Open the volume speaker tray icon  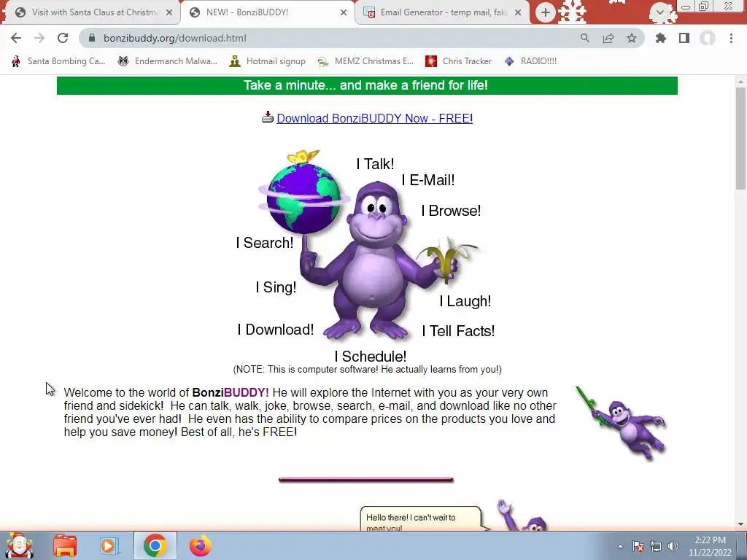(x=673, y=546)
